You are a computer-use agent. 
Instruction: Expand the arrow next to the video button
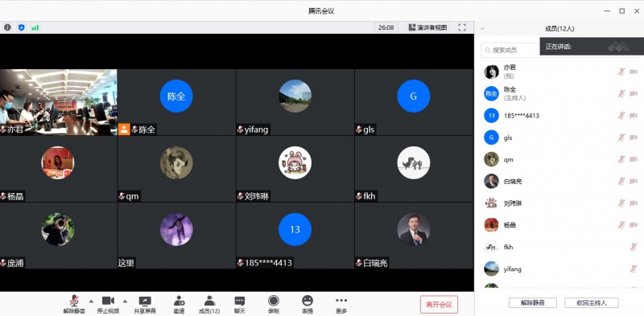pyautogui.click(x=125, y=301)
